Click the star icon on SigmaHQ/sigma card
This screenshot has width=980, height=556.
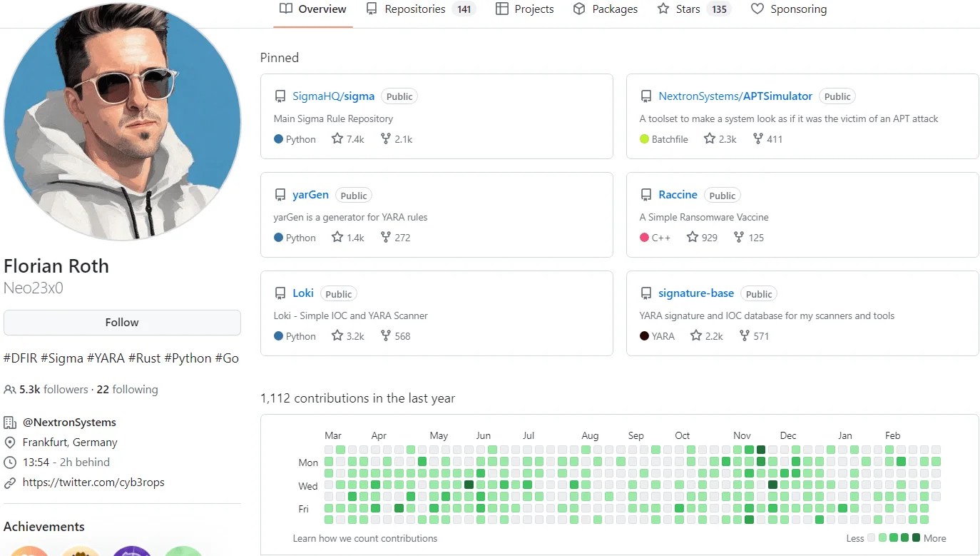[x=337, y=139]
